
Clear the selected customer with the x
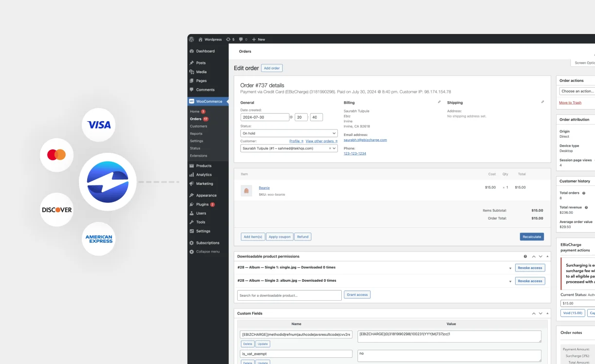click(330, 148)
